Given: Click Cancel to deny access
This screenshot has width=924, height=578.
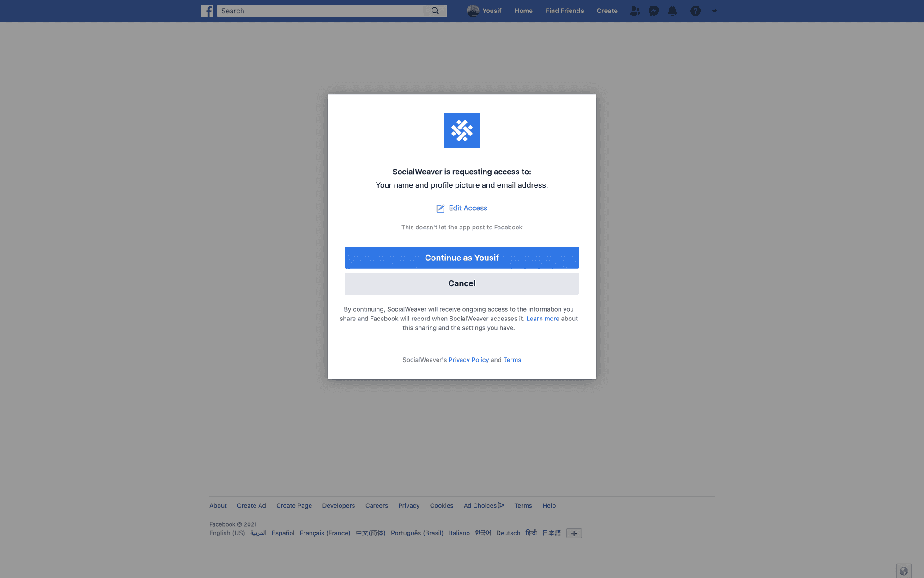Looking at the screenshot, I should click(462, 283).
